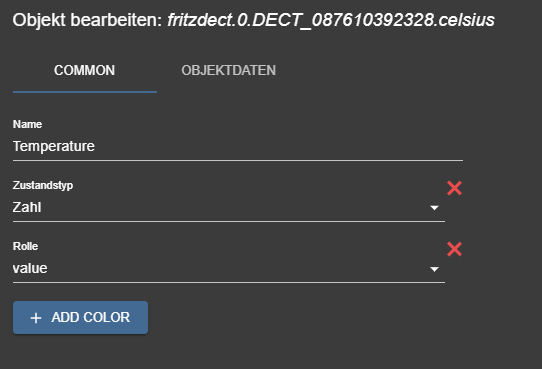Remove the Zustandstyp property with red X
542x369 pixels.
coord(454,188)
